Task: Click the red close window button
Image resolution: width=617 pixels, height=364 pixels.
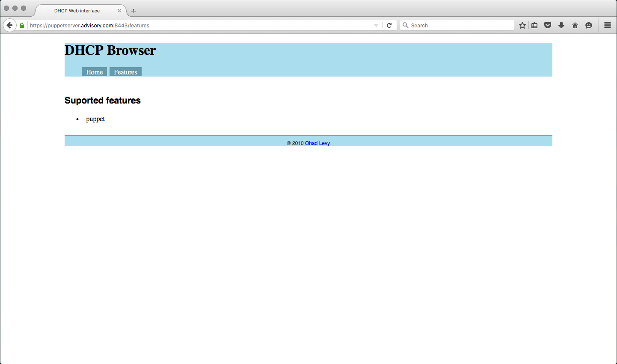Action: 6,8
